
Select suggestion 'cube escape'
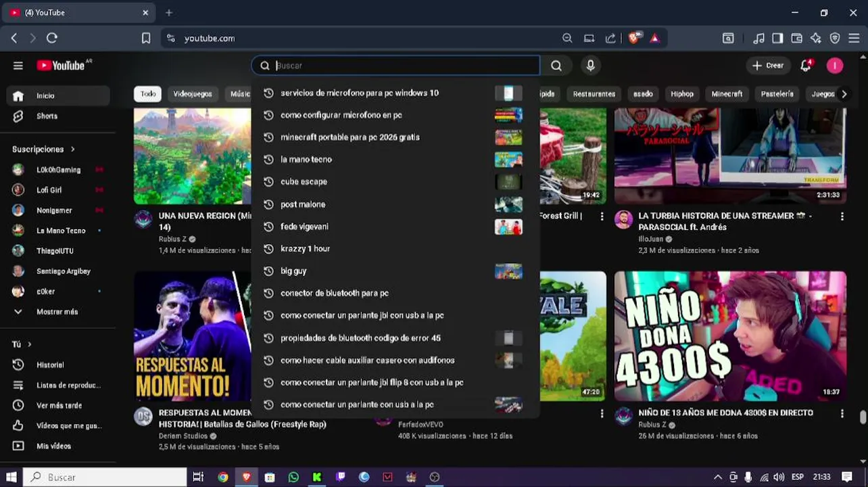pos(395,182)
